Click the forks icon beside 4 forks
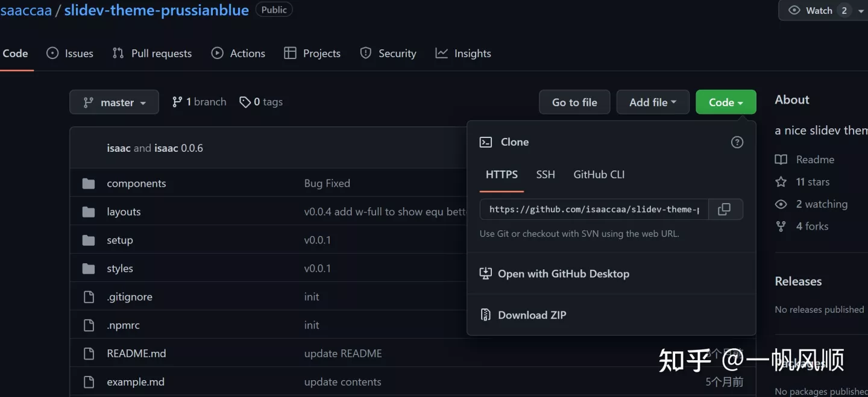Screen dimensions: 868x397 pos(781,227)
